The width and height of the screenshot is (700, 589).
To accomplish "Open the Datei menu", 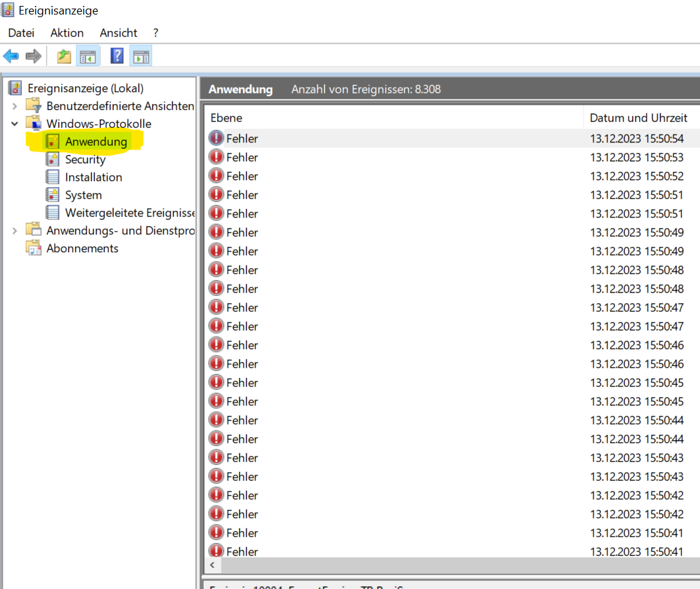I will click(21, 32).
